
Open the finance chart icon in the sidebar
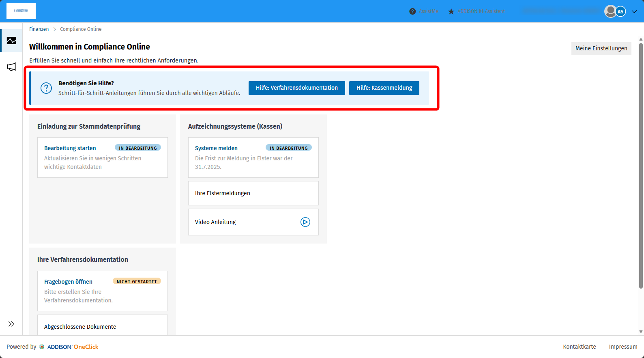click(11, 41)
